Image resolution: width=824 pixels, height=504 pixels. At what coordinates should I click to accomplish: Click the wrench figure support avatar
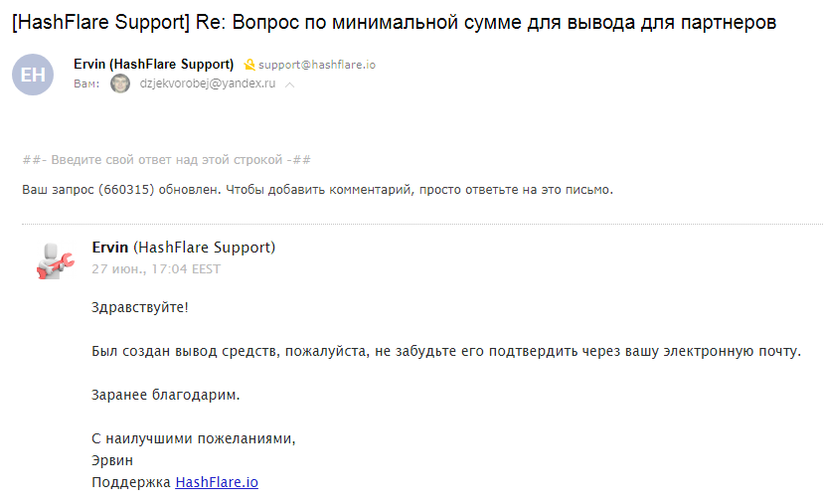coord(56,260)
